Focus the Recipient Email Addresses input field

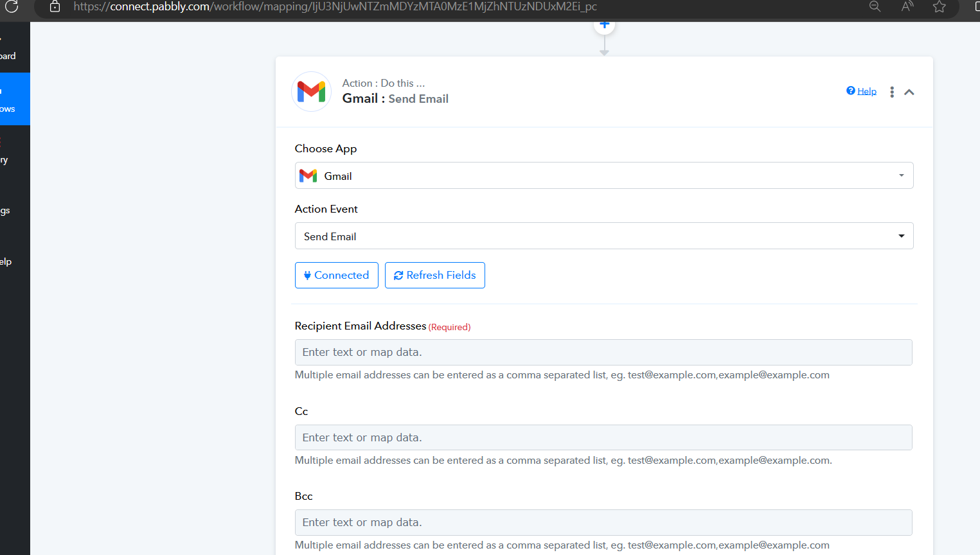[603, 352]
